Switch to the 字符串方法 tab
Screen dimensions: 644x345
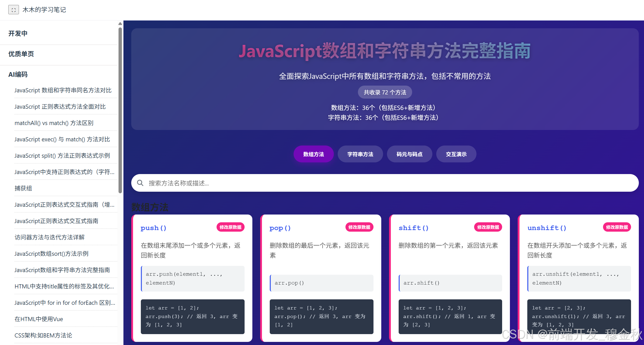(360, 154)
